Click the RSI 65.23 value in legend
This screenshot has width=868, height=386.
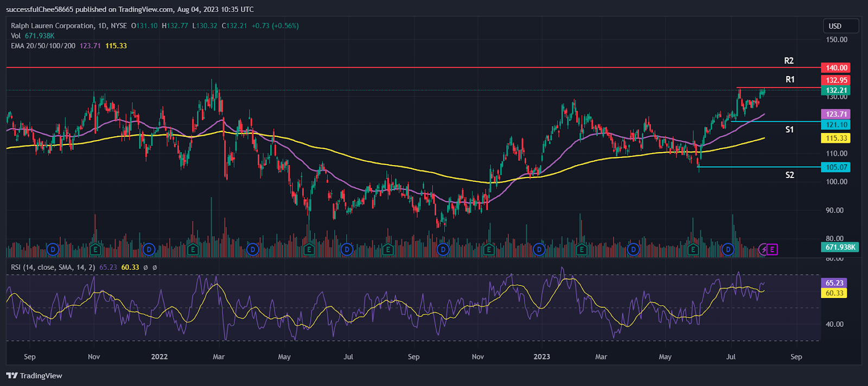tap(108, 267)
